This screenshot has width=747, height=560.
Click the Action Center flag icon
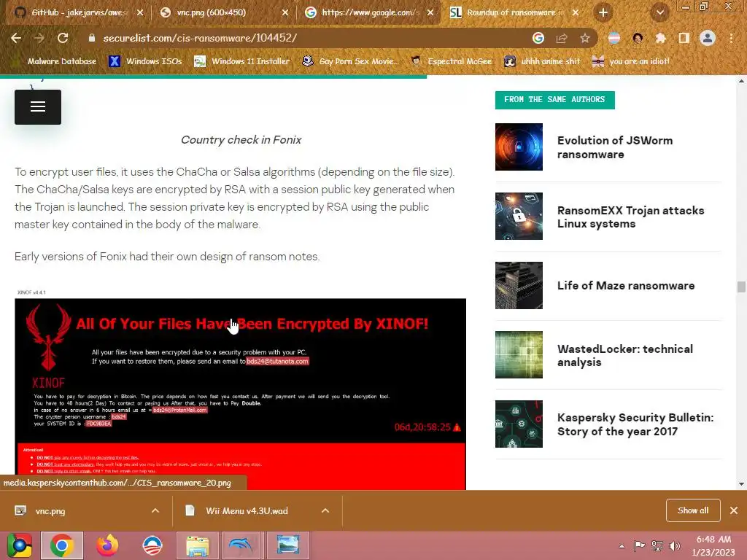click(x=639, y=545)
